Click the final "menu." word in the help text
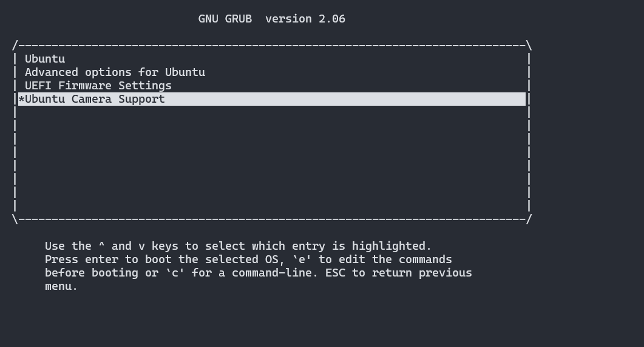 click(61, 286)
